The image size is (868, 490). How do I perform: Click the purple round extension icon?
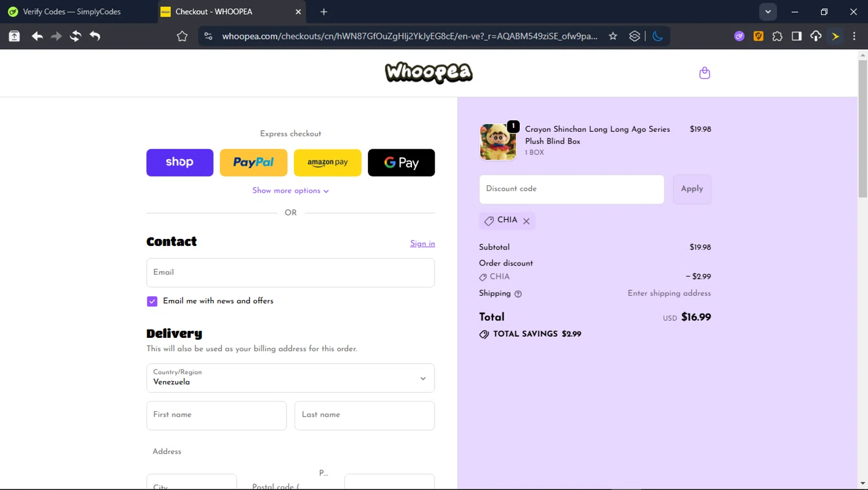pyautogui.click(x=739, y=36)
